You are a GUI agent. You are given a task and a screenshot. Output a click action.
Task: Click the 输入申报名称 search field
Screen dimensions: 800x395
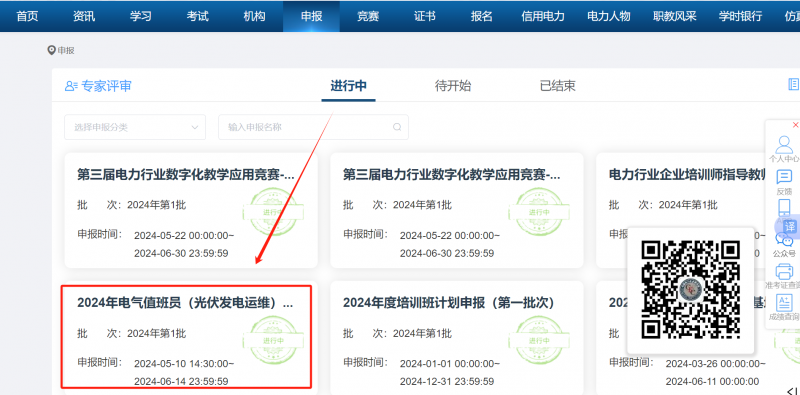coord(313,127)
